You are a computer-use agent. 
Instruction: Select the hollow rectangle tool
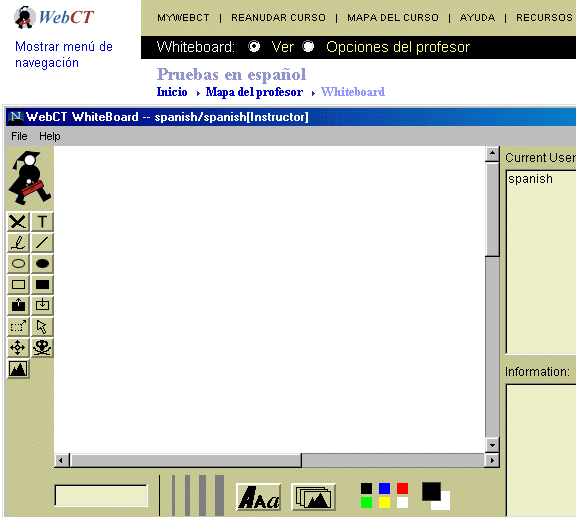click(18, 285)
